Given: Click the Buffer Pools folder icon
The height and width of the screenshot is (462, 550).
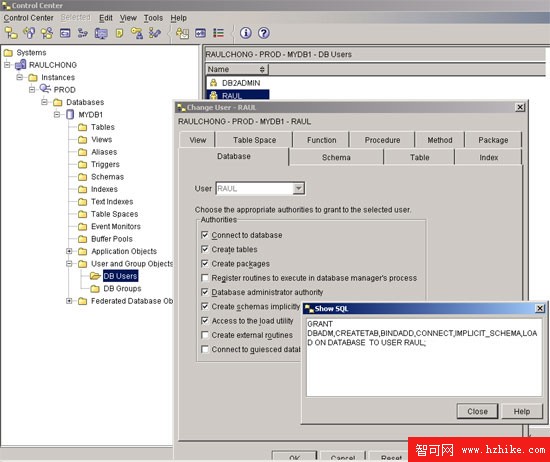Looking at the screenshot, I should [82, 239].
